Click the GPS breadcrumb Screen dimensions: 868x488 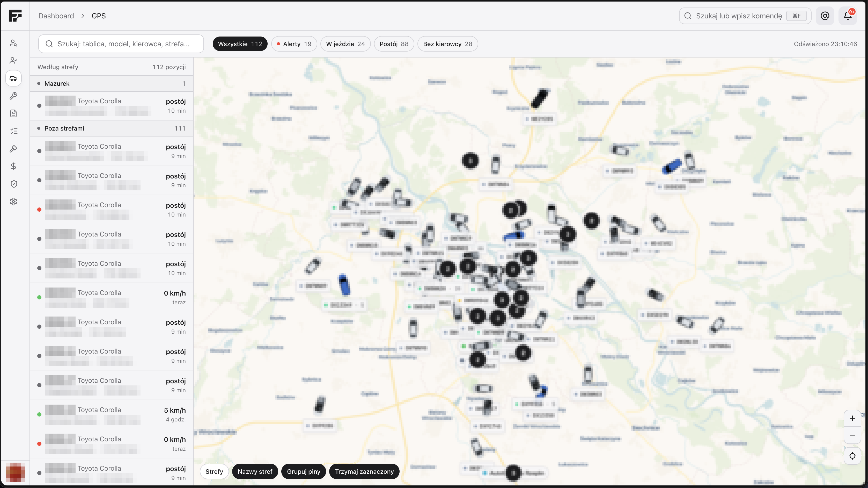click(x=99, y=16)
